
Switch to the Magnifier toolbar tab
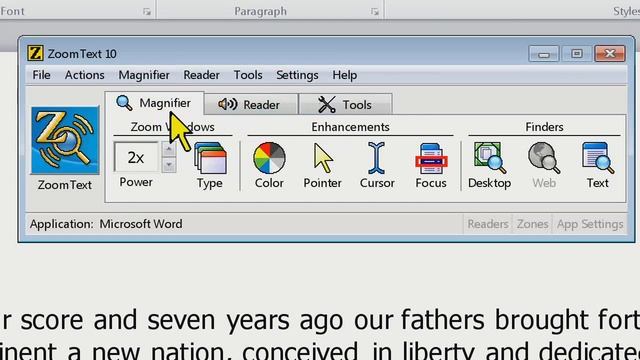[x=154, y=103]
